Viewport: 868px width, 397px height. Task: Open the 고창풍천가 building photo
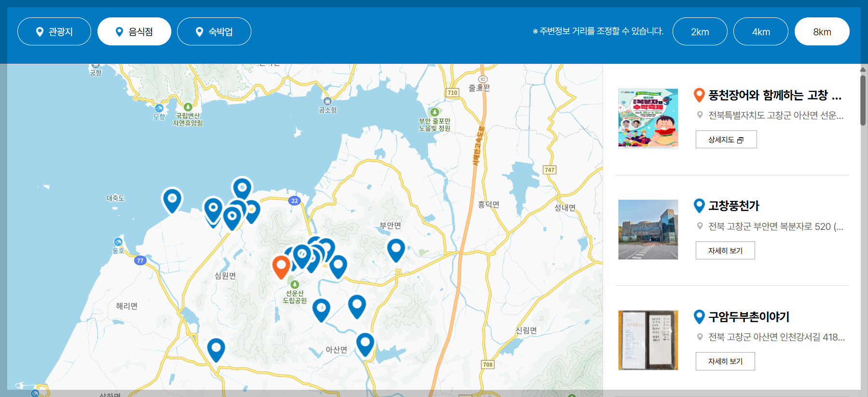648,229
